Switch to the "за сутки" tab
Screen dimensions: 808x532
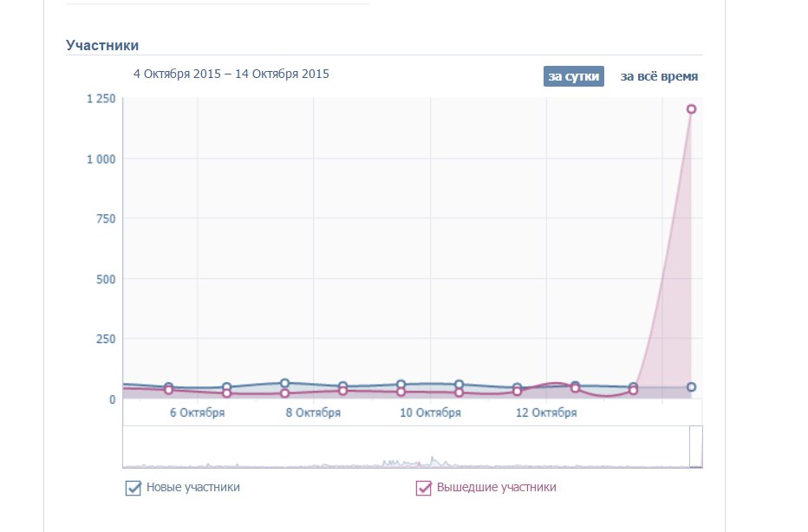click(x=573, y=76)
